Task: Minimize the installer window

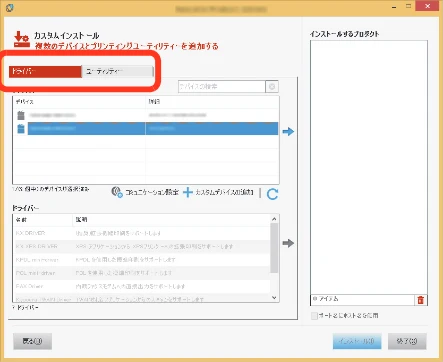Action: pyautogui.click(x=394, y=7)
